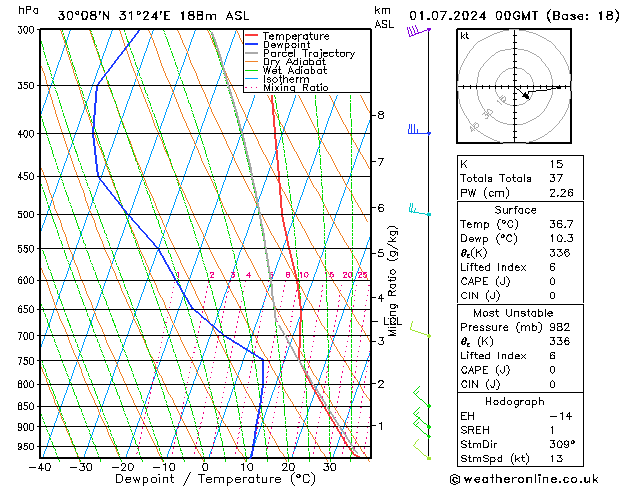Select the 'Temperature' legend label
This screenshot has width=629, height=486.
coord(296,36)
